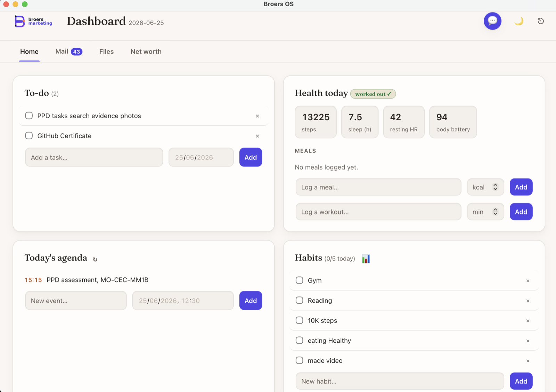Set the to-do due date field

click(201, 157)
